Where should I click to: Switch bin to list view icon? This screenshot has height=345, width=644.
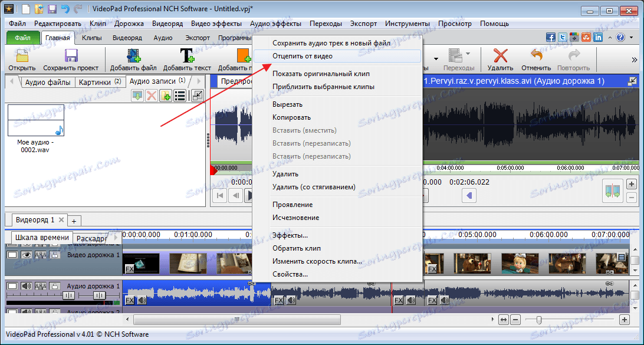[x=180, y=96]
